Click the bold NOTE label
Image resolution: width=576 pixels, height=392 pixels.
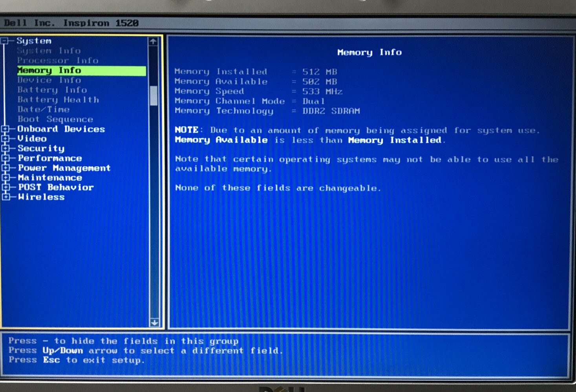coord(187,130)
